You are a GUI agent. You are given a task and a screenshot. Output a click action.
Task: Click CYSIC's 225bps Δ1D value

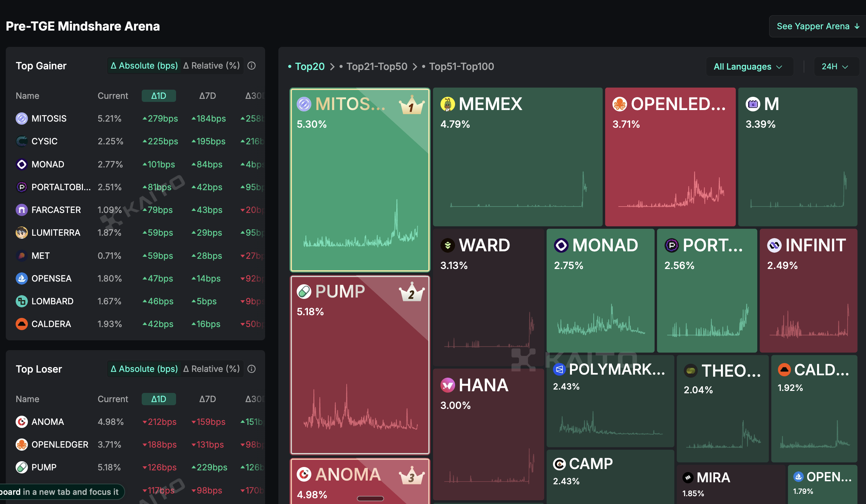pyautogui.click(x=160, y=141)
